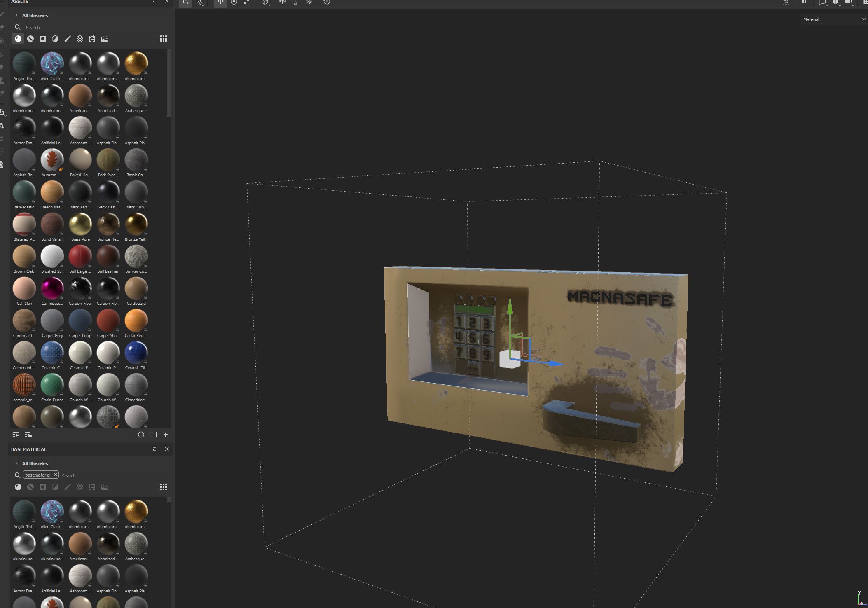Filter Assets panel by Environment maps
The image size is (868, 608).
tap(105, 39)
